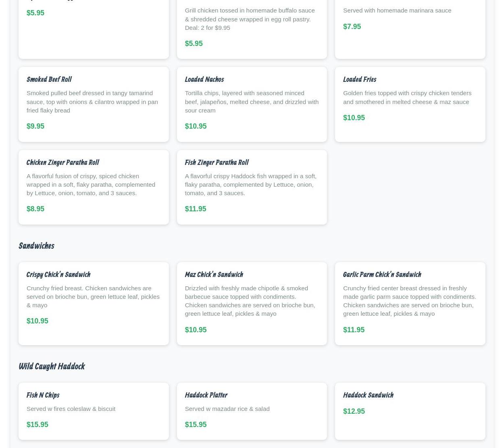The height and width of the screenshot is (448, 504).
Task: Click the Fish N Chips $15.95 price
Action: [37, 425]
